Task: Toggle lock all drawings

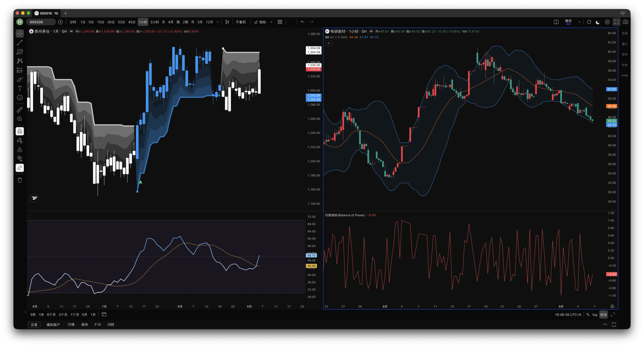Action: [x=20, y=150]
